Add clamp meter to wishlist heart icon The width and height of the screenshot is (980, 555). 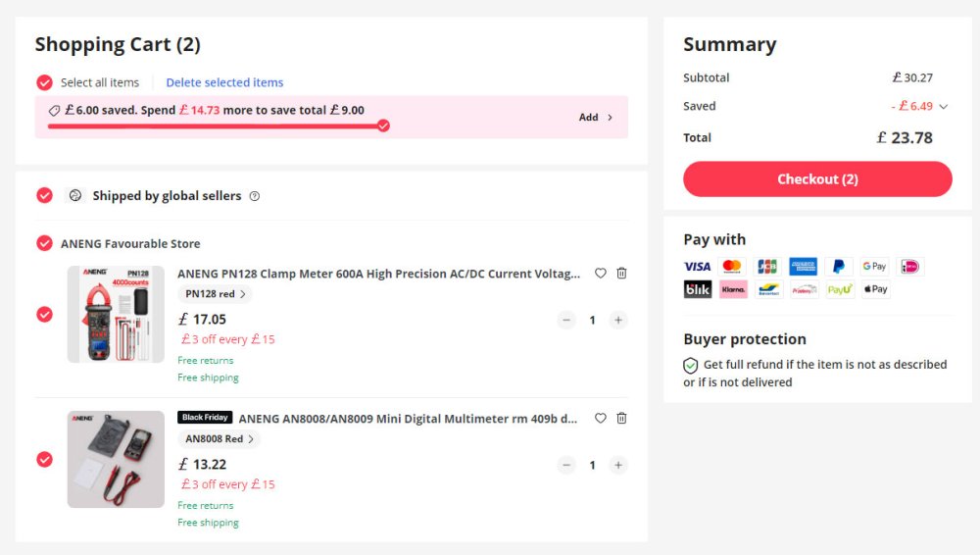pos(601,274)
